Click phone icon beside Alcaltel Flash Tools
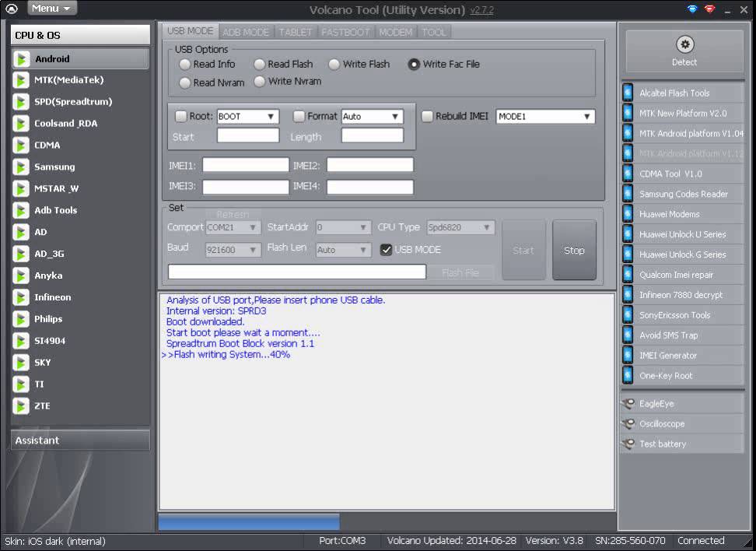The width and height of the screenshot is (756, 551). (x=628, y=93)
